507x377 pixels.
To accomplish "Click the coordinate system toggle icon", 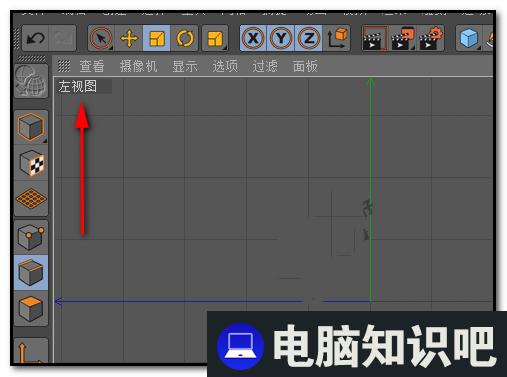I will point(337,38).
